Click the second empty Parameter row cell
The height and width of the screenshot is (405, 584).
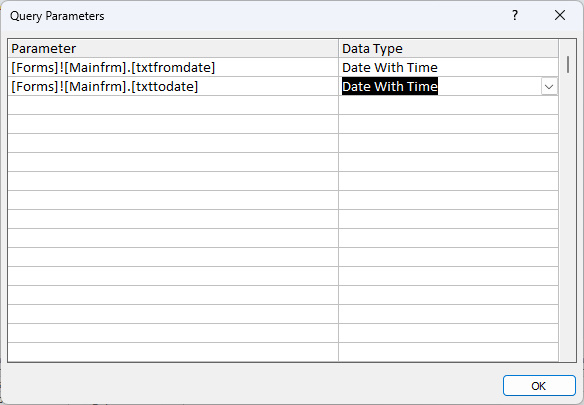(173, 124)
